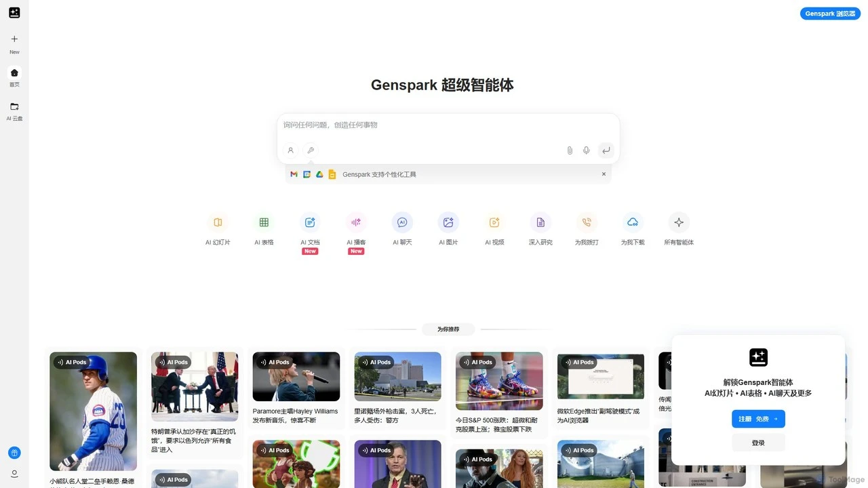Click the Google Calendar icon
The image size is (868, 488).
pos(307,174)
